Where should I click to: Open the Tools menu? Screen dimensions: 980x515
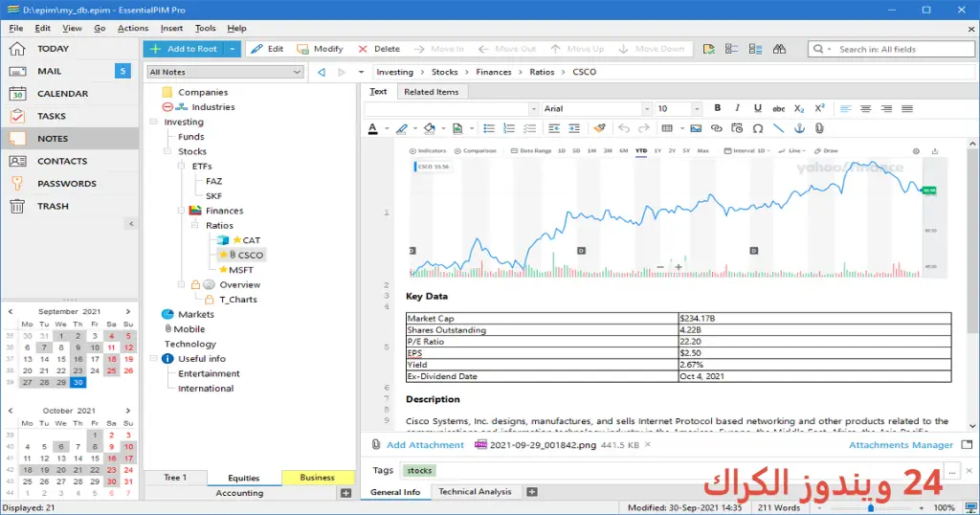pyautogui.click(x=205, y=28)
